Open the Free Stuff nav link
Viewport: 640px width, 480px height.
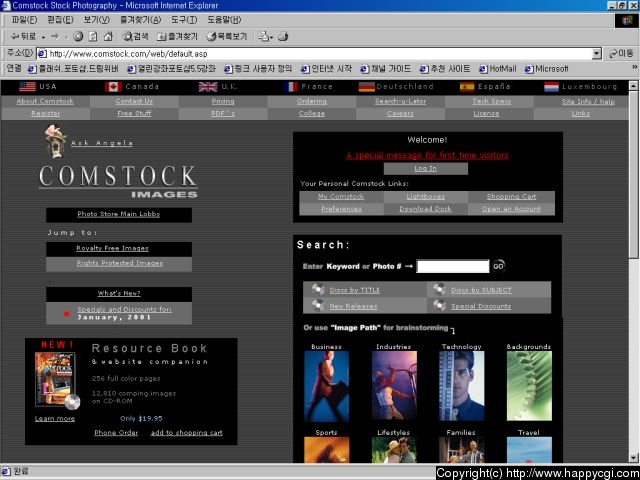pos(134,113)
